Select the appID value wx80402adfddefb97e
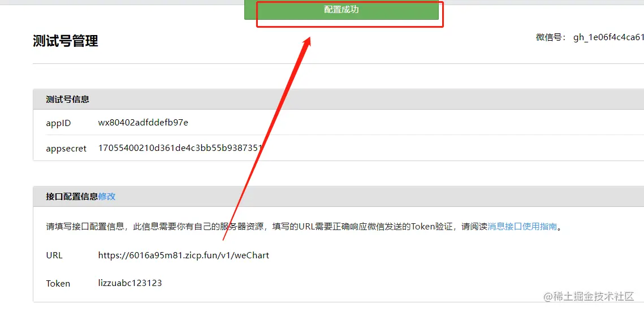Image resolution: width=644 pixels, height=312 pixels. (x=143, y=122)
